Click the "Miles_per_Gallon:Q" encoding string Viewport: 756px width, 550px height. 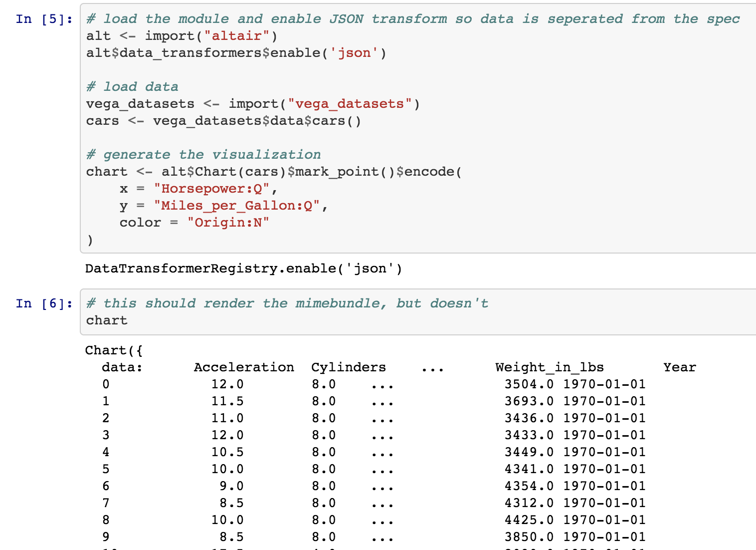pyautogui.click(x=240, y=205)
